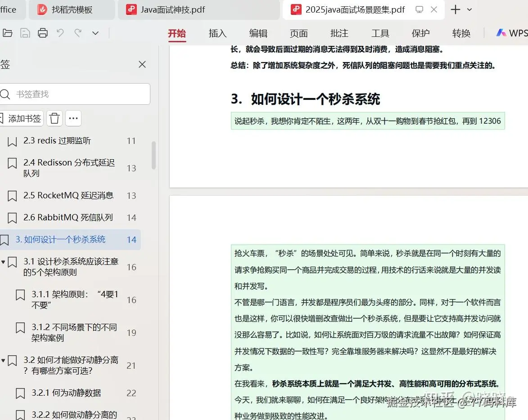Open the file folder icon in toolbar
This screenshot has height=420, width=528.
(7, 33)
